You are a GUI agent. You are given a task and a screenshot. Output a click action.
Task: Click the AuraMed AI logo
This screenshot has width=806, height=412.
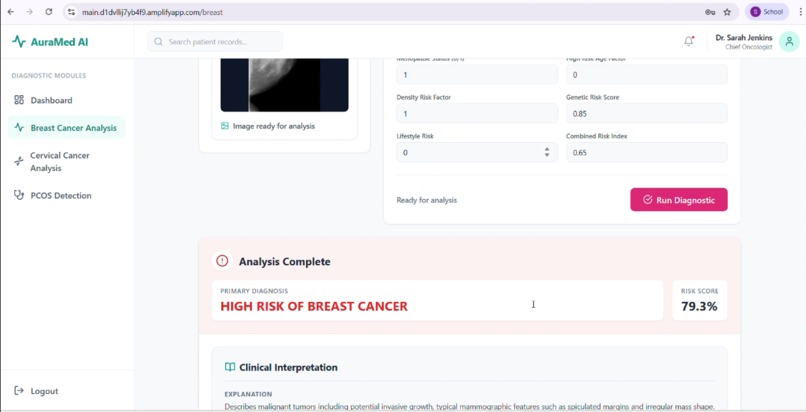(50, 42)
